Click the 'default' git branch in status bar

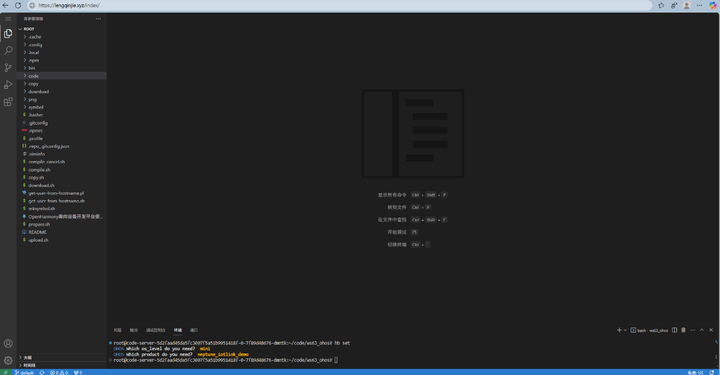[24, 372]
